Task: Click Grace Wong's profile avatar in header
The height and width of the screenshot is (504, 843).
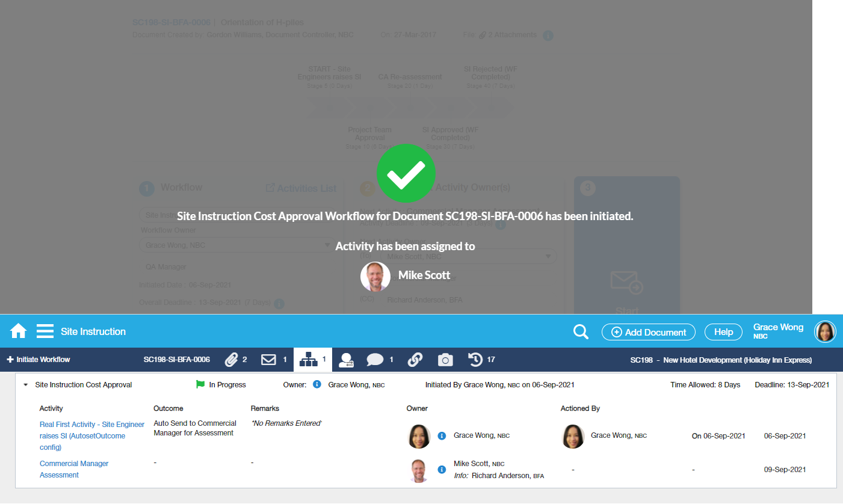Action: pyautogui.click(x=825, y=331)
